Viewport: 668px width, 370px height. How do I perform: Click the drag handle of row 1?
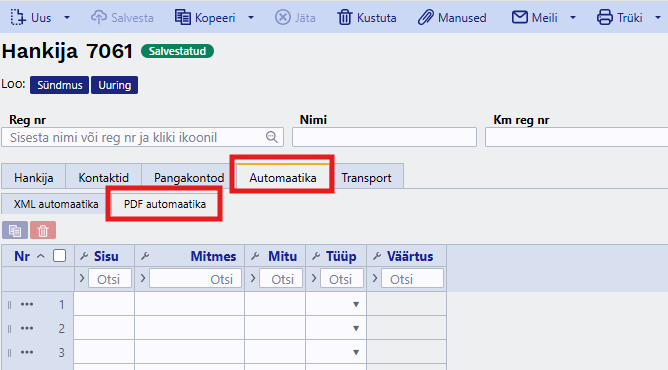pos(9,304)
